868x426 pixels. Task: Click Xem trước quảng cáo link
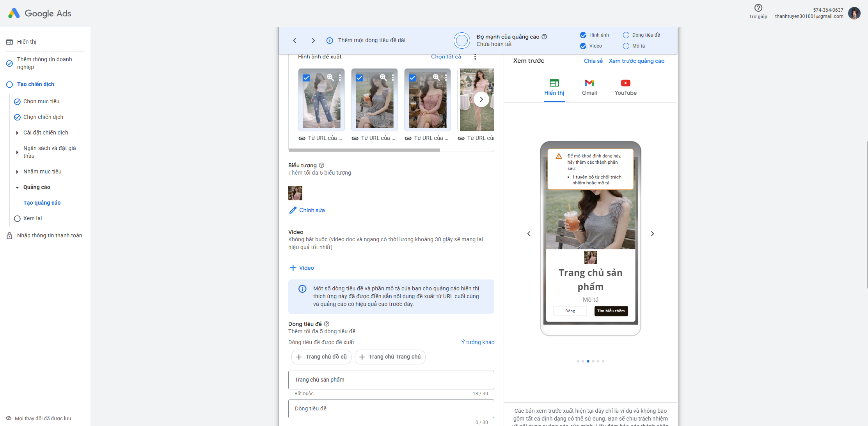637,61
